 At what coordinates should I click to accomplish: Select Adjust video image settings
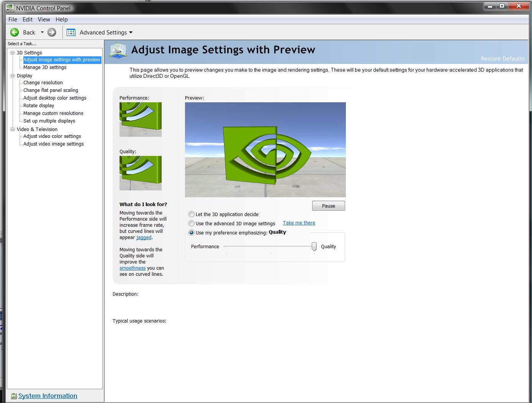click(x=53, y=144)
